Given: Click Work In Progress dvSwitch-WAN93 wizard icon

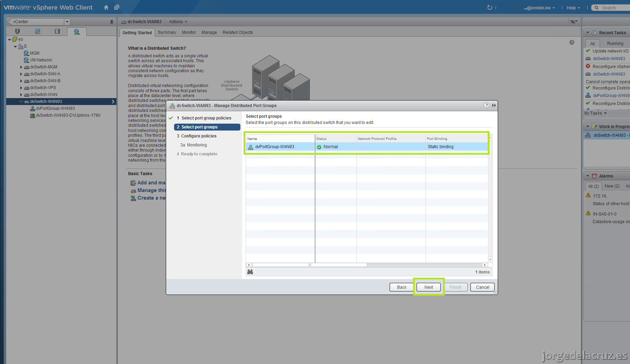Looking at the screenshot, I should point(588,135).
